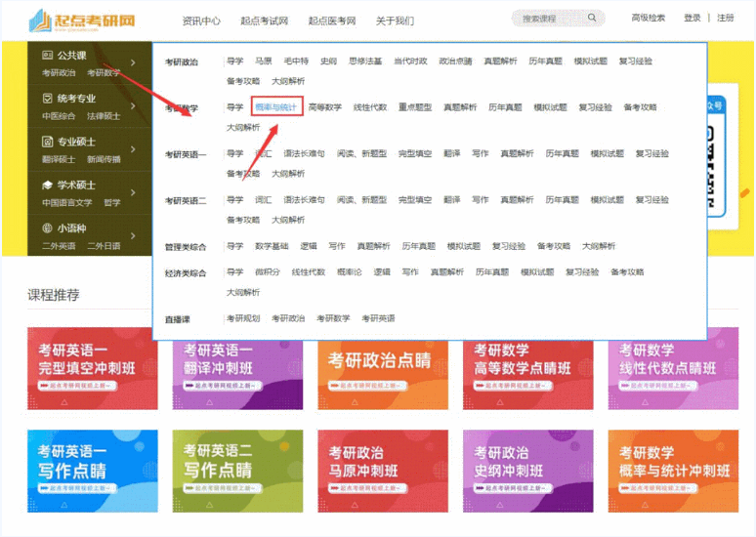The height and width of the screenshot is (537, 756).
Task: Open 考研英语一 完型填空冲刺班 course card
Action: (93, 369)
